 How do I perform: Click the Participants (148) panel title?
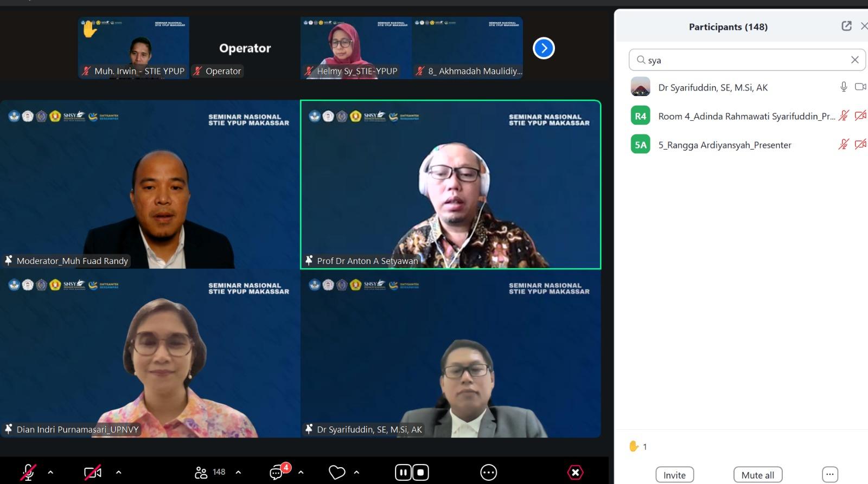[x=728, y=27]
